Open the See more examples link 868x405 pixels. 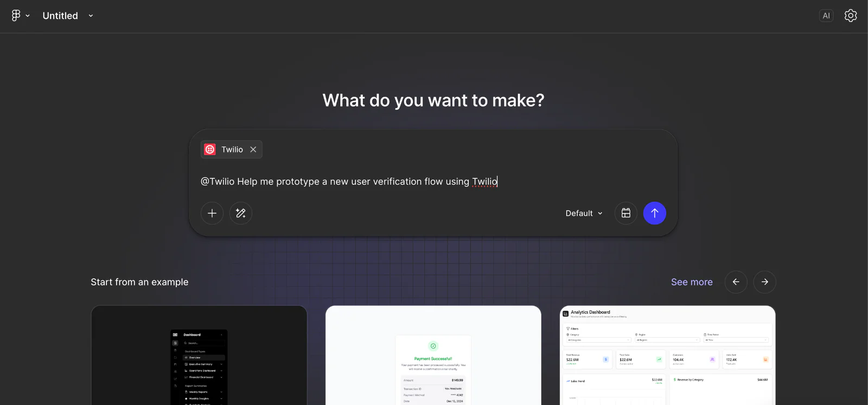point(692,282)
